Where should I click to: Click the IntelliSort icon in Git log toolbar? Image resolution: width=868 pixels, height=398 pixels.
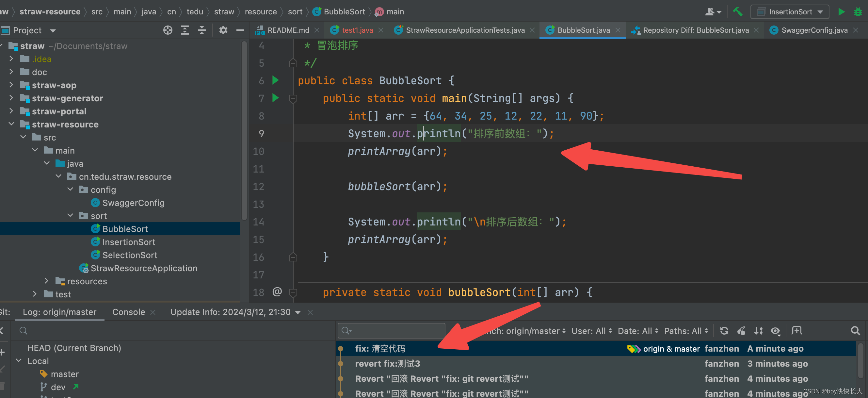758,331
